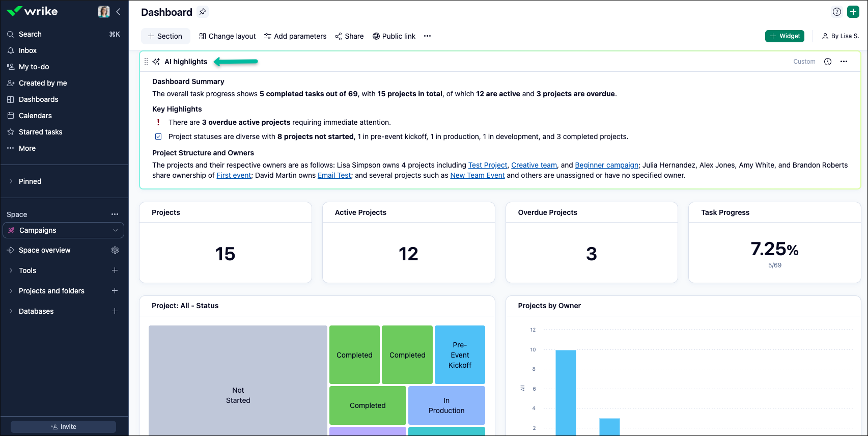868x436 pixels.
Task: Open Space overview settings gear
Action: [x=115, y=250]
